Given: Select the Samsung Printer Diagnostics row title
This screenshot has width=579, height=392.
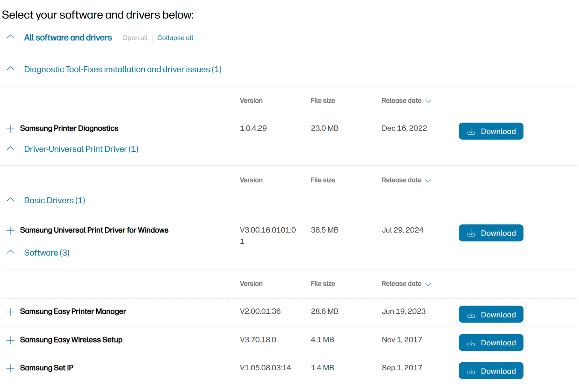Looking at the screenshot, I should coord(69,128).
